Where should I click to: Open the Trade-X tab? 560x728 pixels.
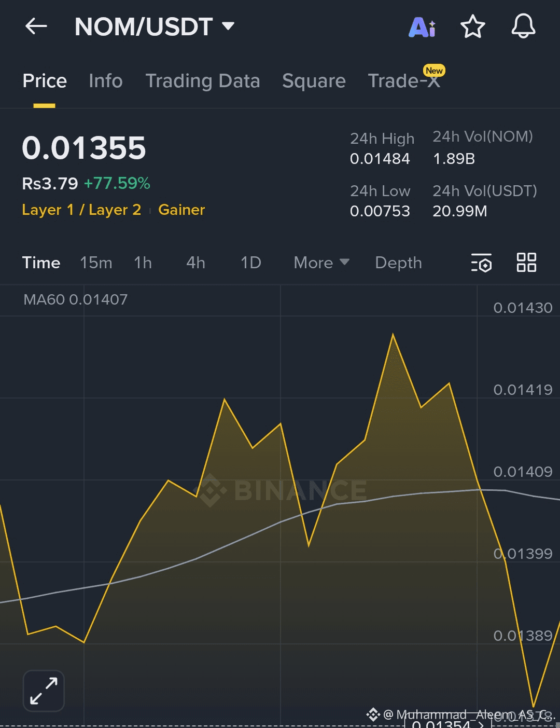pos(404,81)
